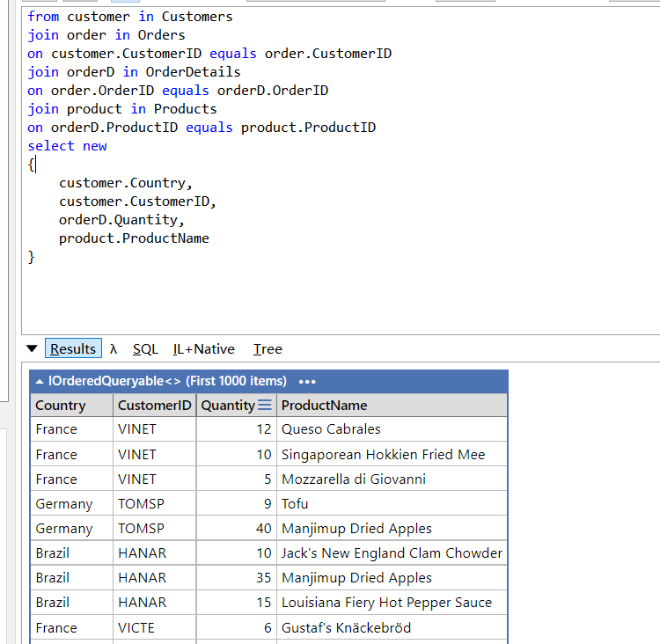Click 'customer.Country,' line in the code

(126, 183)
